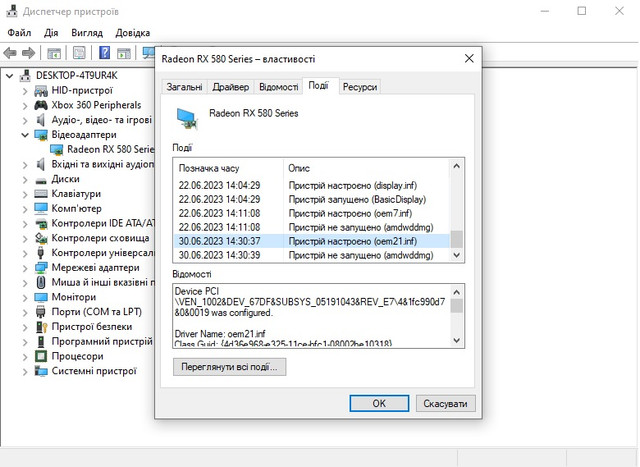Click the large Radeon RX 580 icon in dialog
Viewport: 640px width, 467px height.
[x=188, y=118]
